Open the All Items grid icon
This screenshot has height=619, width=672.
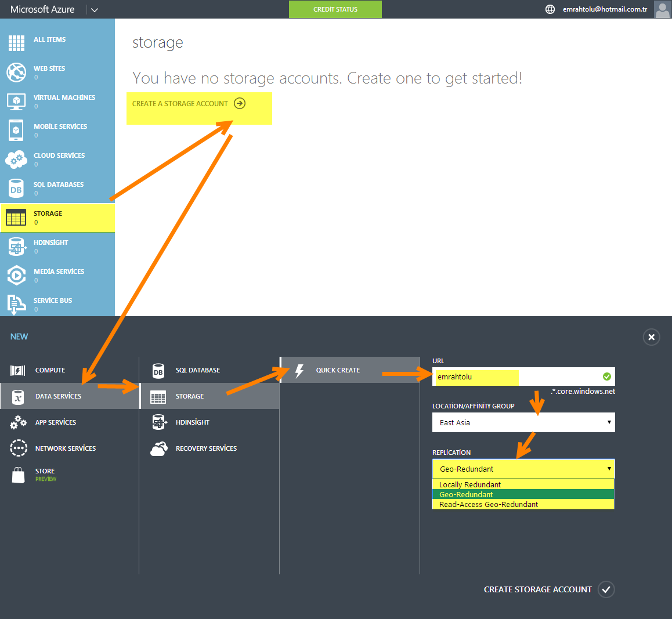point(16,43)
